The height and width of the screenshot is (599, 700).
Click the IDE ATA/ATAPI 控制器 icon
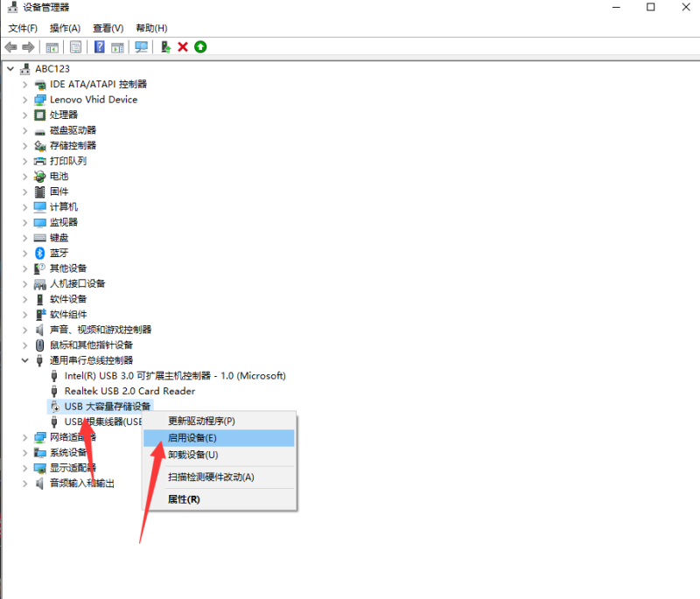point(40,84)
